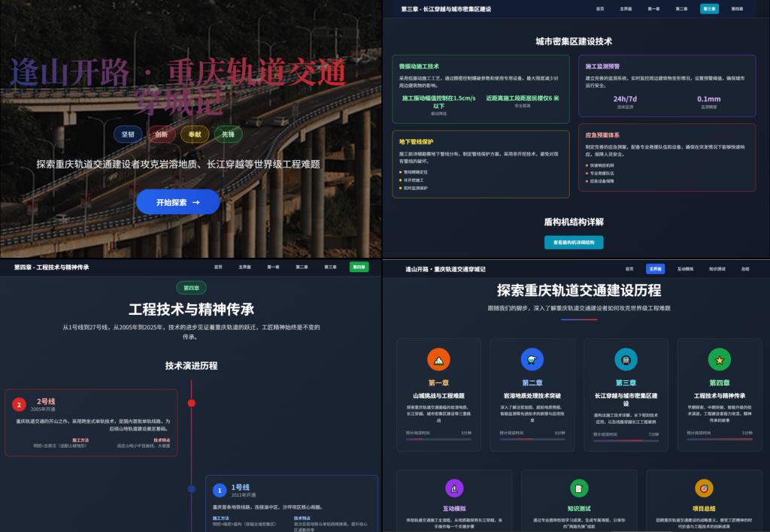Open 知识测试 in the top navigation bar
This screenshot has height=532, width=770.
click(x=717, y=268)
